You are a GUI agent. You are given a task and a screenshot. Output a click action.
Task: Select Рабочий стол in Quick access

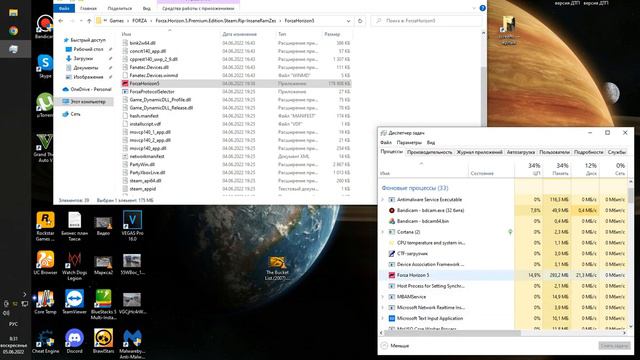click(87, 49)
